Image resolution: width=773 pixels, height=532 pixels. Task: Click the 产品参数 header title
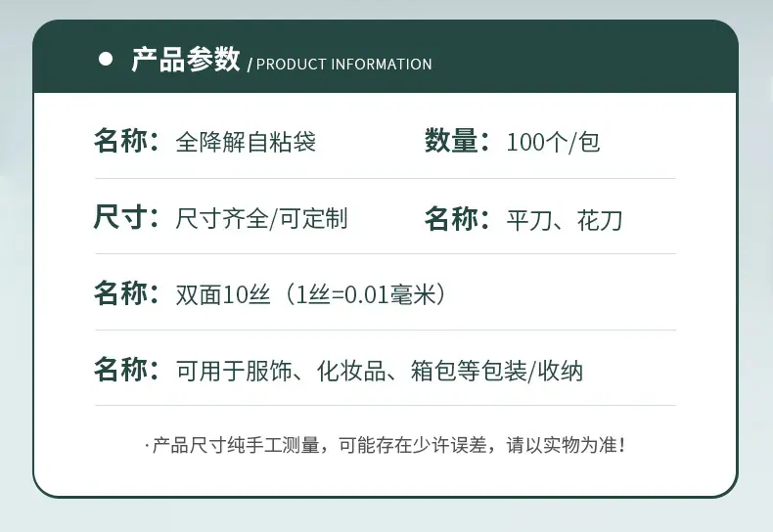pyautogui.click(x=186, y=60)
